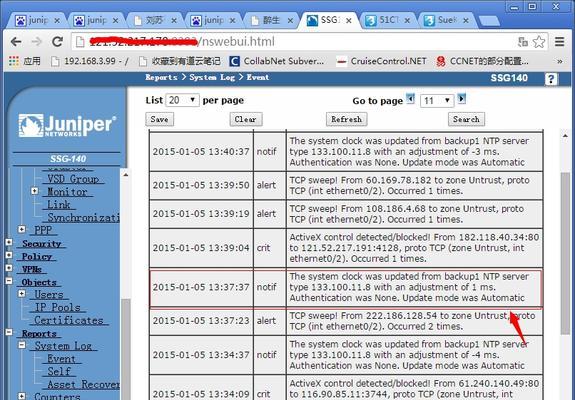The height and width of the screenshot is (400, 575).
Task: Expand the Security tree node
Action: tap(9, 242)
